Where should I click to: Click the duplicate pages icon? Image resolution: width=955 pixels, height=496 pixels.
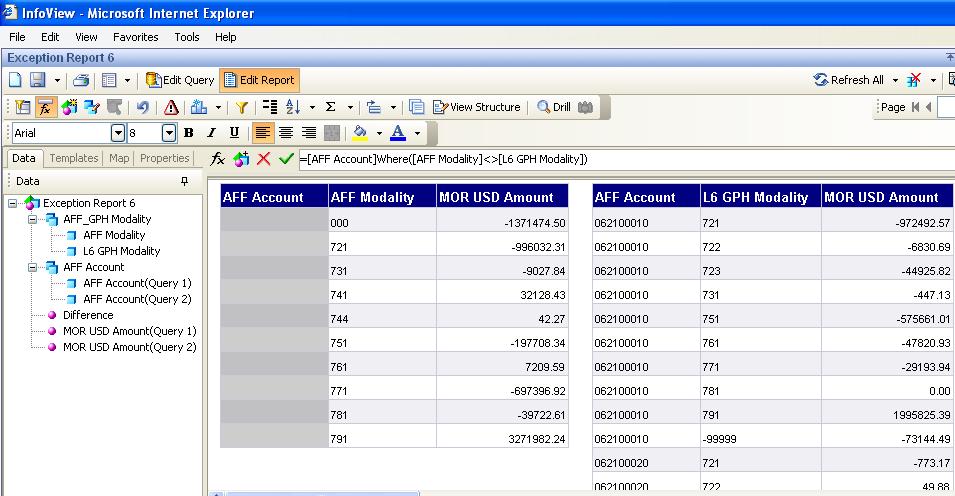tap(417, 107)
